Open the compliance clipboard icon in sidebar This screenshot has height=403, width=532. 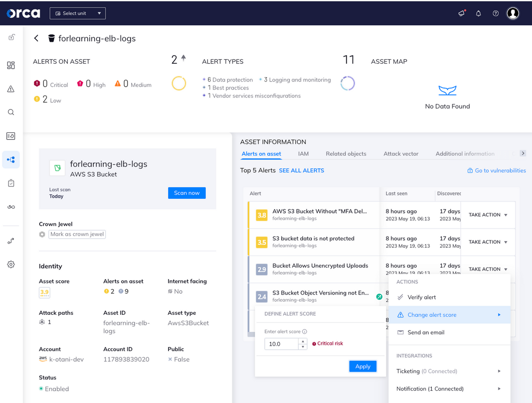click(x=11, y=183)
